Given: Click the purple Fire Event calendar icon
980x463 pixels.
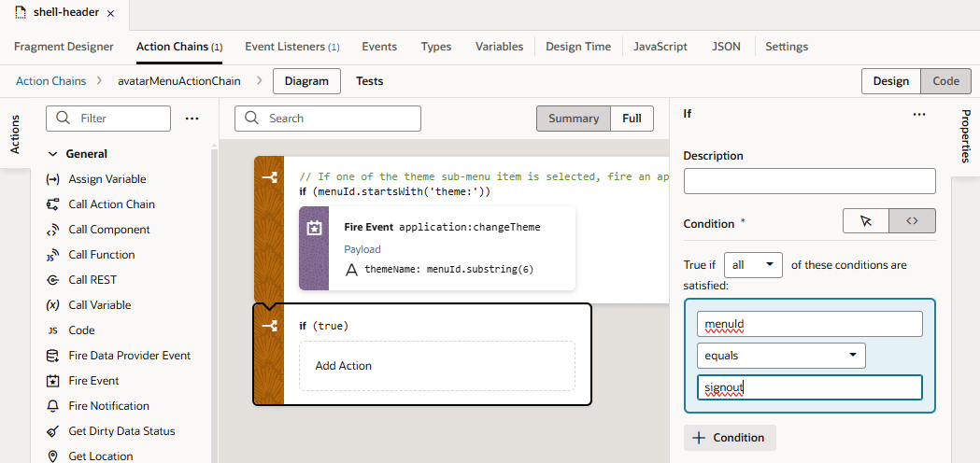Looking at the screenshot, I should 314,229.
